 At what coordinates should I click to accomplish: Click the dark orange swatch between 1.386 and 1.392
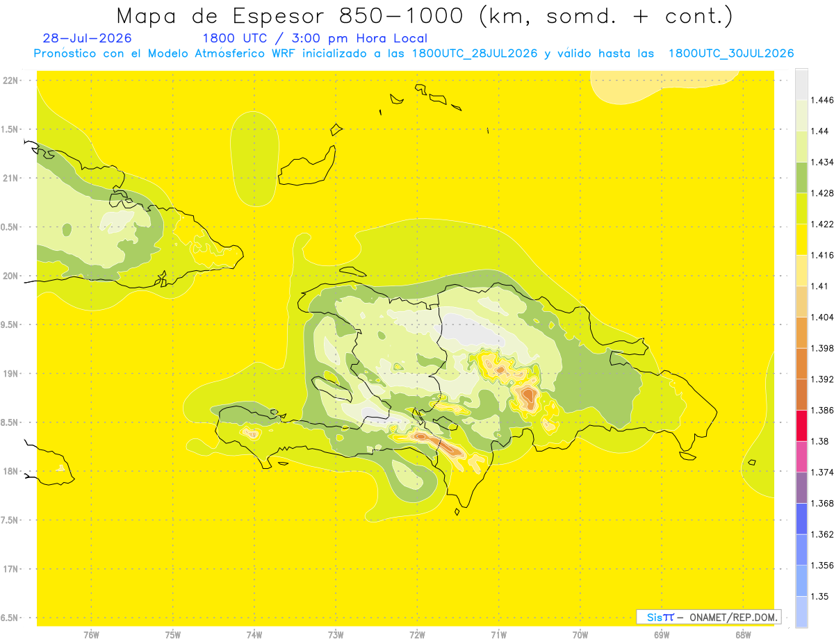[x=801, y=395]
